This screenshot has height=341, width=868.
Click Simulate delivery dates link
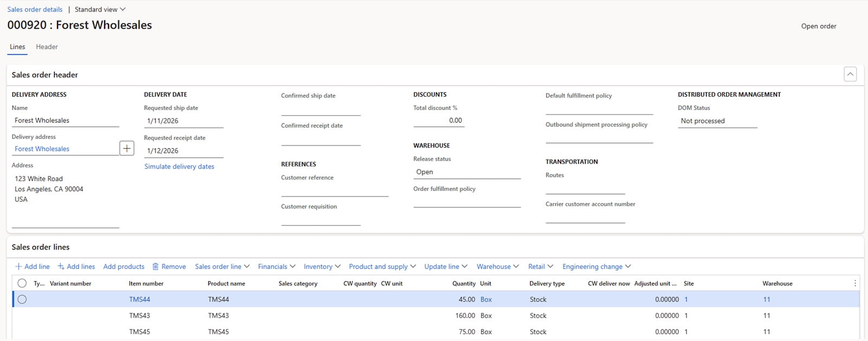pos(179,167)
